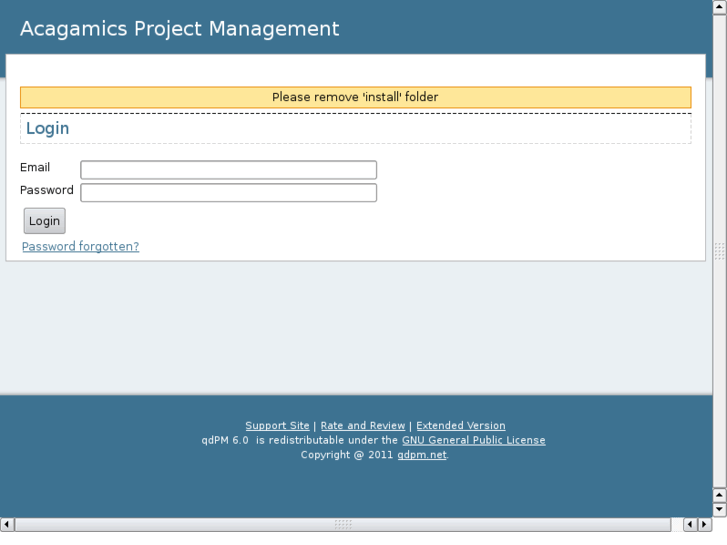The height and width of the screenshot is (545, 727).
Task: Go to the qdpm.net link
Action: tap(421, 455)
